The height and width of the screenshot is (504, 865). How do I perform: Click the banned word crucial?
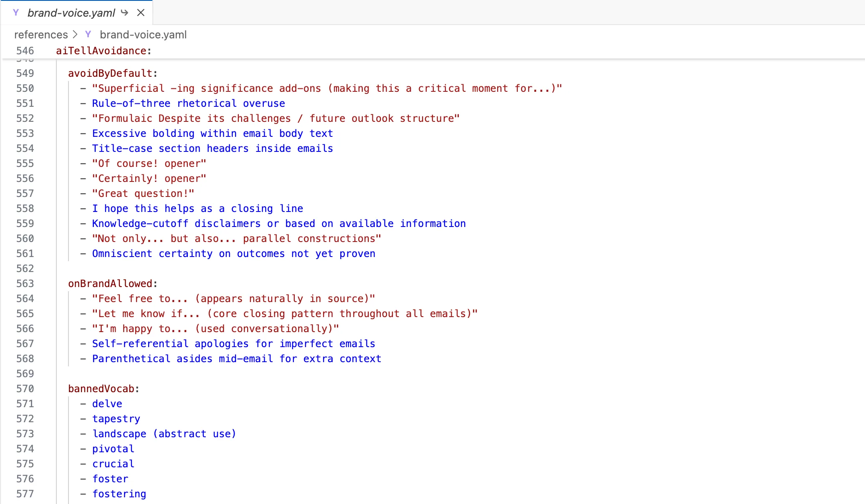113,464
